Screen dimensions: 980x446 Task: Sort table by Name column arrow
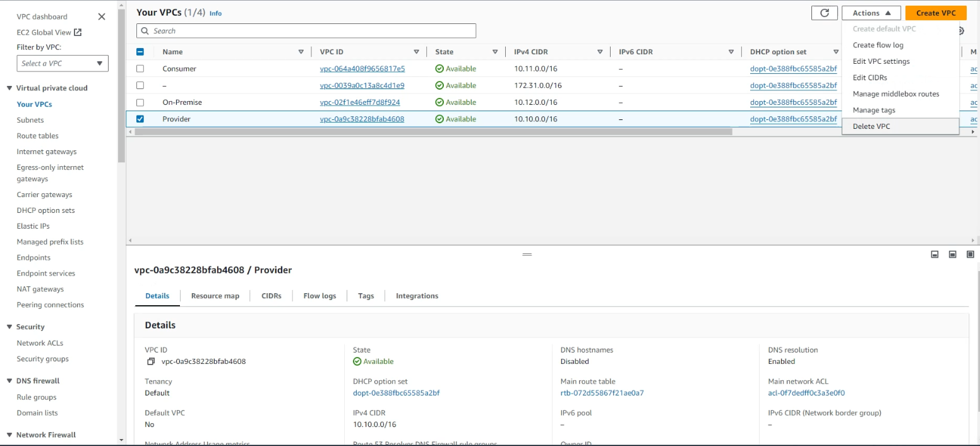pyautogui.click(x=301, y=52)
